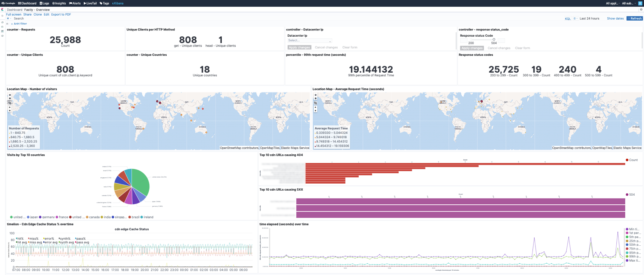The width and height of the screenshot is (644, 275).
Task: Click the OpenStreetMap contributors link on visitors map
Action: coord(239,148)
